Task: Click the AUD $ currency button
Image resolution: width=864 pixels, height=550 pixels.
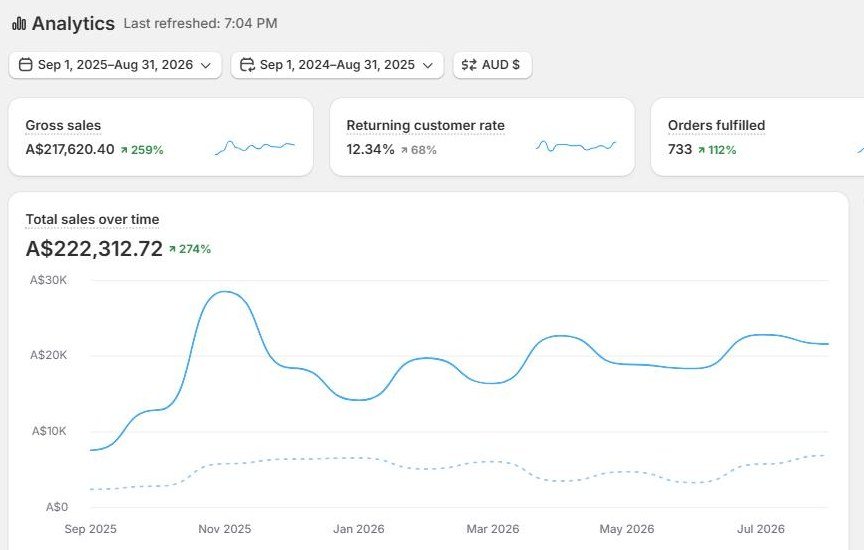Action: click(x=493, y=65)
